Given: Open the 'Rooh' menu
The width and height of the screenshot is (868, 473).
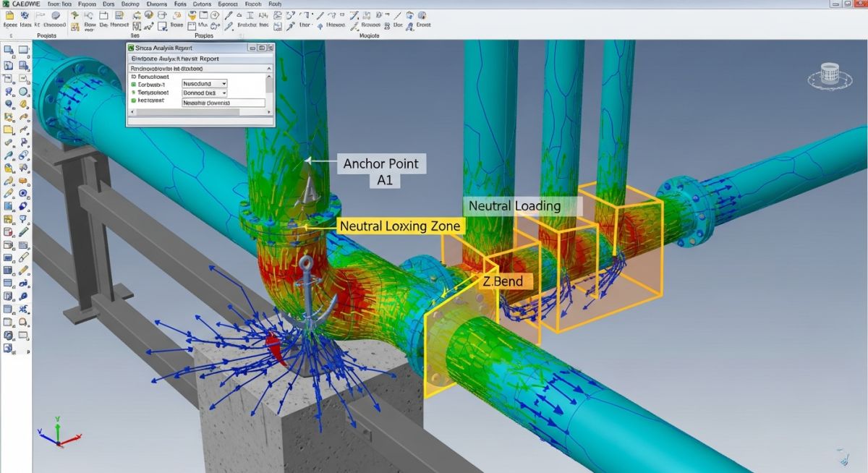Looking at the screenshot, I should pos(275,4).
